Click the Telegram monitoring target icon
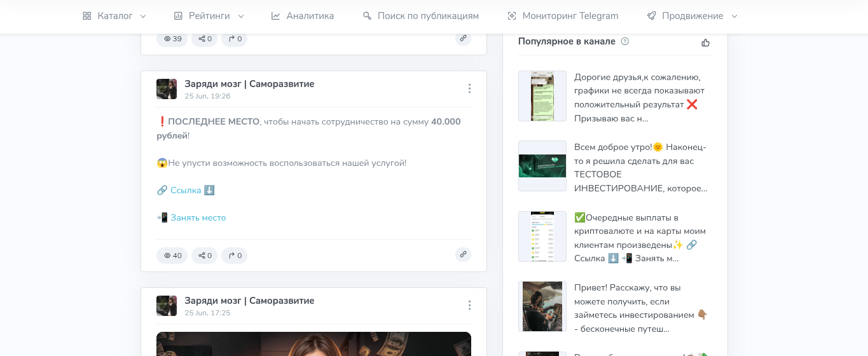Image resolution: width=868 pixels, height=356 pixels. click(511, 16)
